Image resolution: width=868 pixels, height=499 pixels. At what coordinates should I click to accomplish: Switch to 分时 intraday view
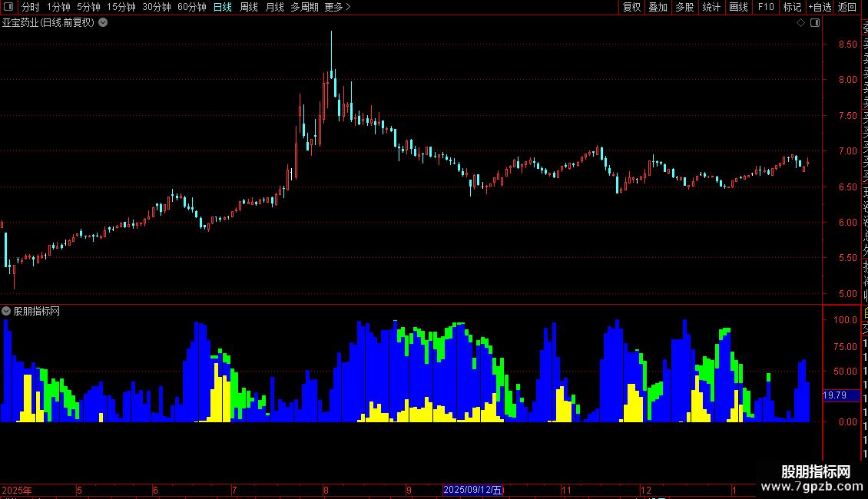tap(31, 7)
